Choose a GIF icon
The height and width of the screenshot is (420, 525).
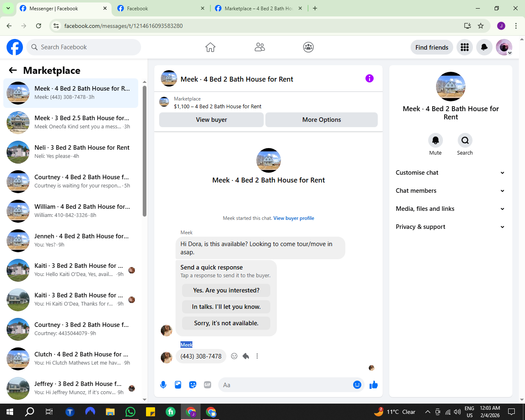(x=208, y=385)
